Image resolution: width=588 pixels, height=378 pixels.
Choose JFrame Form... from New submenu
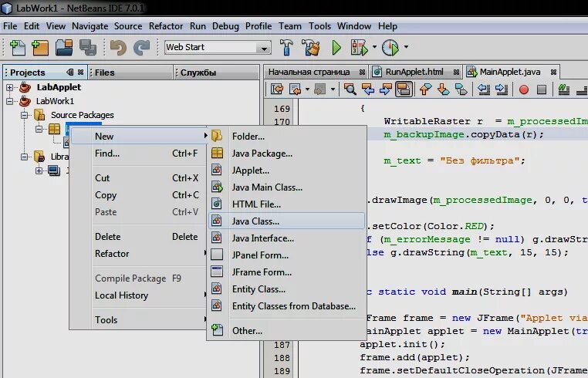click(x=286, y=272)
